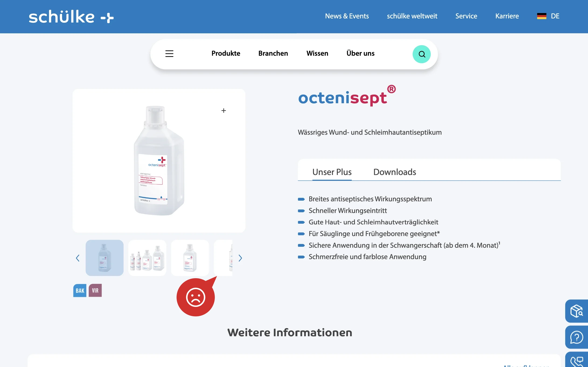Click "Breites antiseptisches Wirkungsspektrum" bullet
588x367 pixels.
pyautogui.click(x=370, y=199)
